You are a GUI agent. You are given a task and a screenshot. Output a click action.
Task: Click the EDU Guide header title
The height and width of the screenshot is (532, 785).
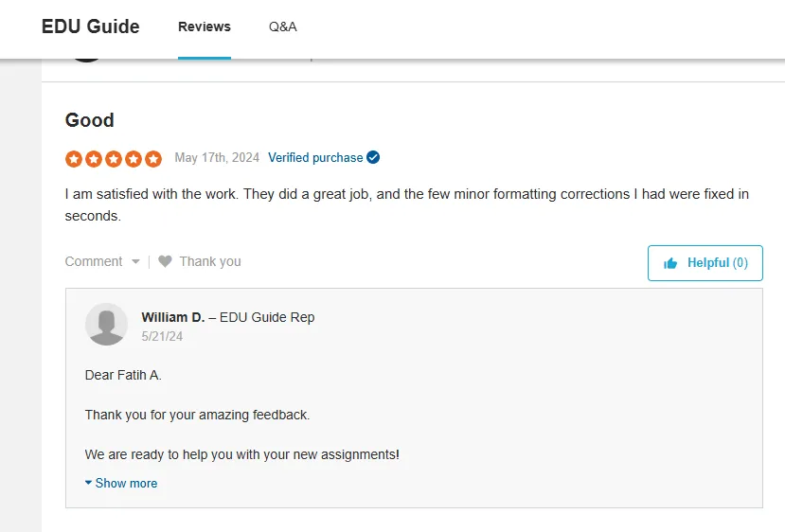(91, 27)
